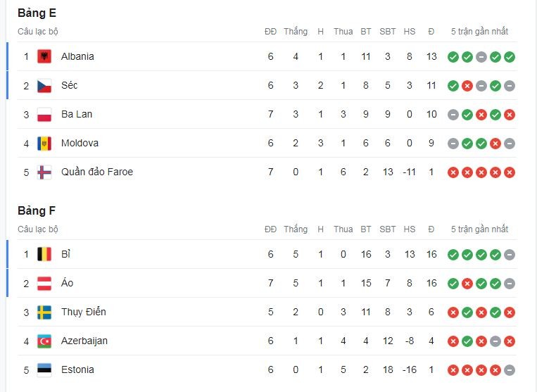Click the Ba Lan flag icon
Screen dimensions: 537x392
pos(44,115)
